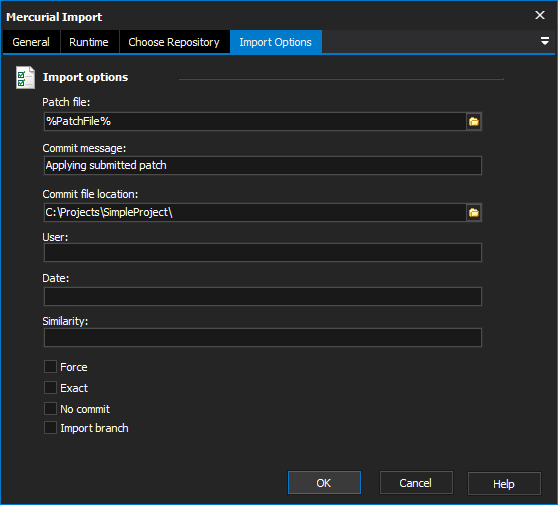The width and height of the screenshot is (558, 505).
Task: Confirm with the OK button
Action: click(324, 483)
